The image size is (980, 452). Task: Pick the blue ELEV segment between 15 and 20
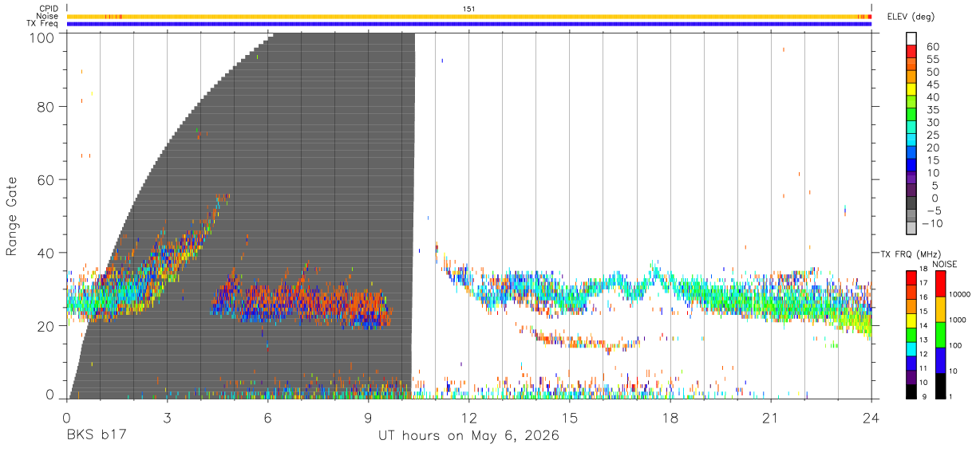(x=911, y=153)
